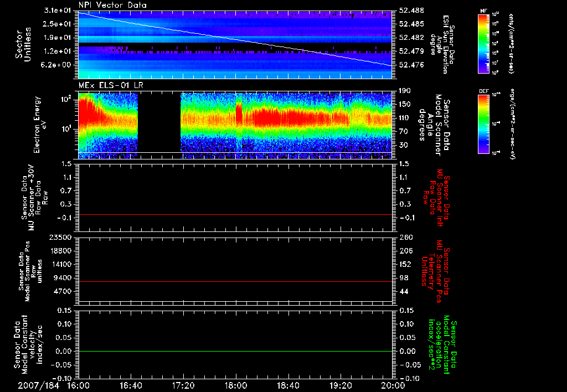Click the Electron Energy eV axis title
The width and height of the screenshot is (567, 392).
[40, 125]
